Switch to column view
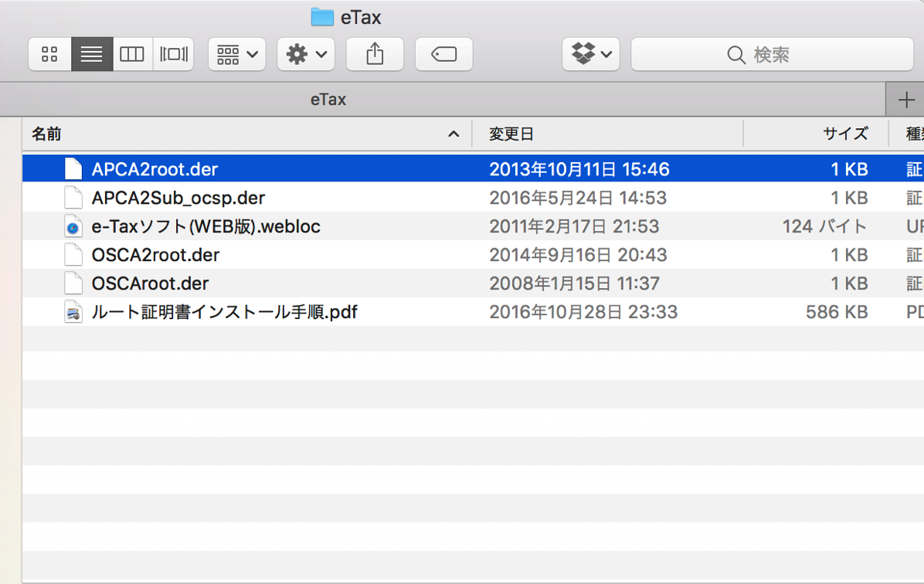Image resolution: width=924 pixels, height=584 pixels. (132, 54)
